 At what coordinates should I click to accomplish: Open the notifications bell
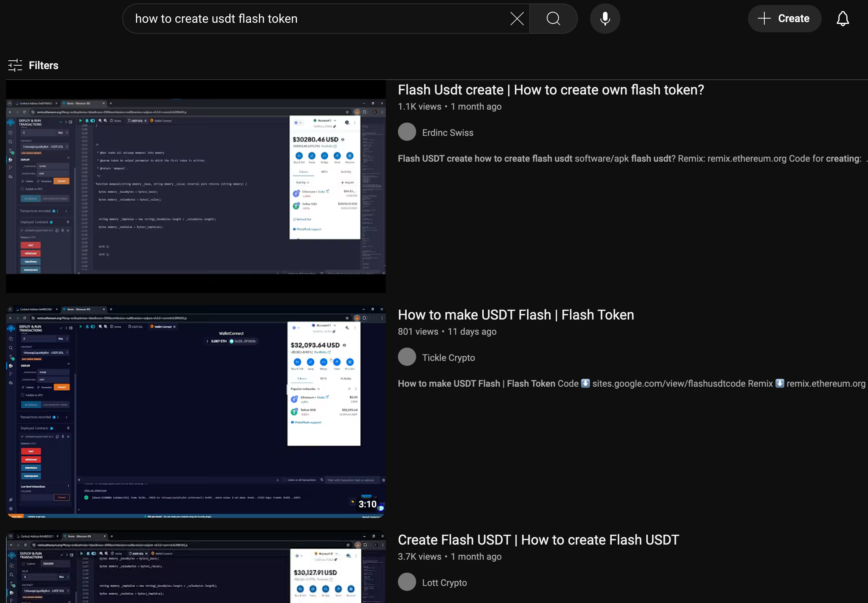(x=843, y=19)
